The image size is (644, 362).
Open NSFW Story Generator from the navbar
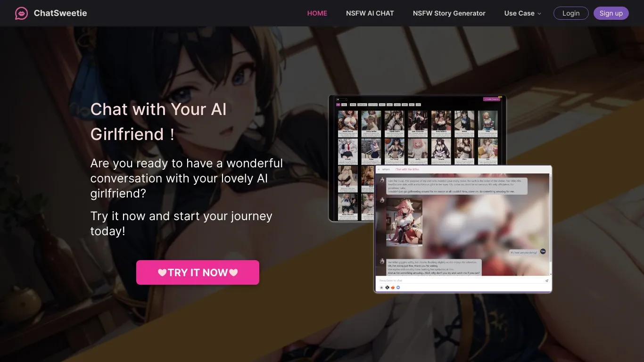tap(449, 13)
